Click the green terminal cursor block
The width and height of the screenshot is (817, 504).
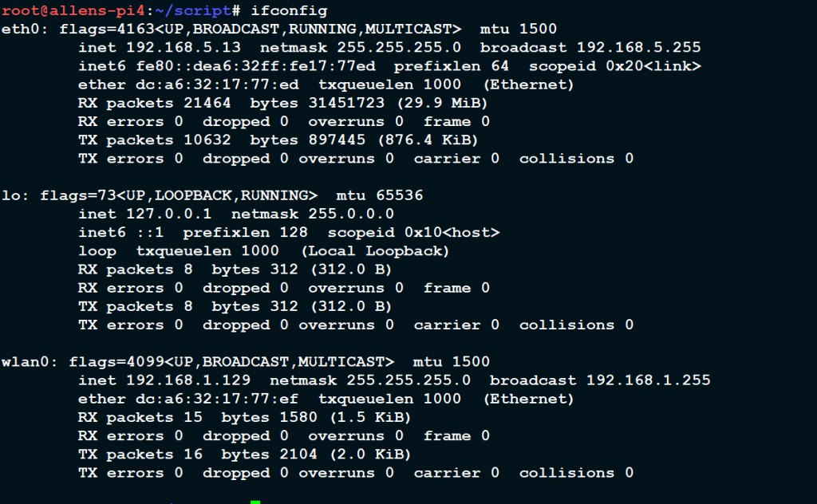255,502
